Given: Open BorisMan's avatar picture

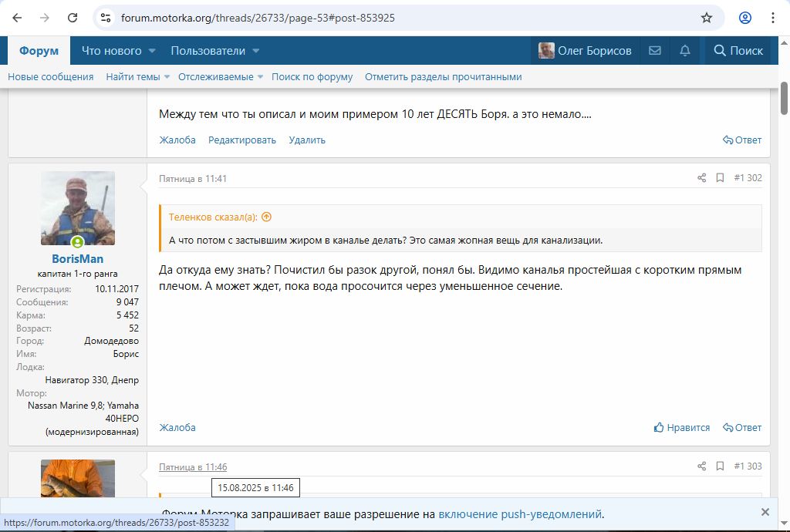Looking at the screenshot, I should [x=78, y=208].
